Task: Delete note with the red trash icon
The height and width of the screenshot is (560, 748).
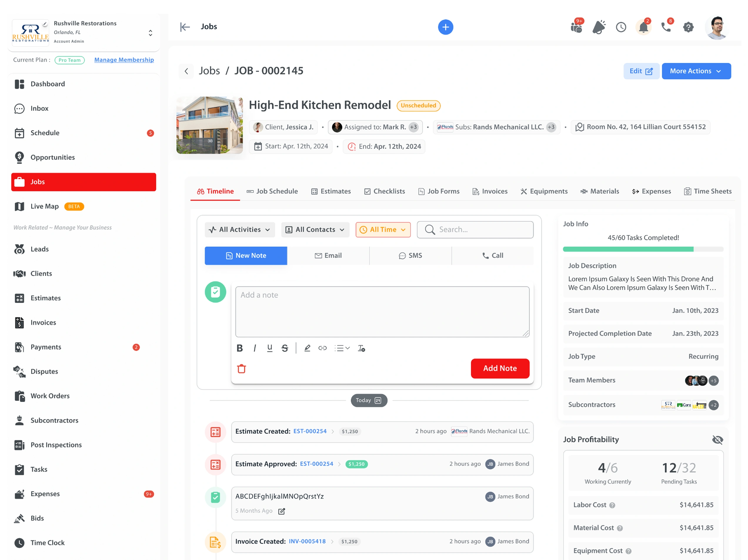Action: click(241, 368)
